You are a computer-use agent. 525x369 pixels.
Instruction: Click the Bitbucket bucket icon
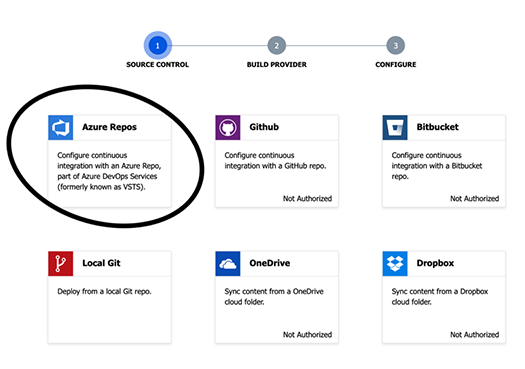pos(395,127)
